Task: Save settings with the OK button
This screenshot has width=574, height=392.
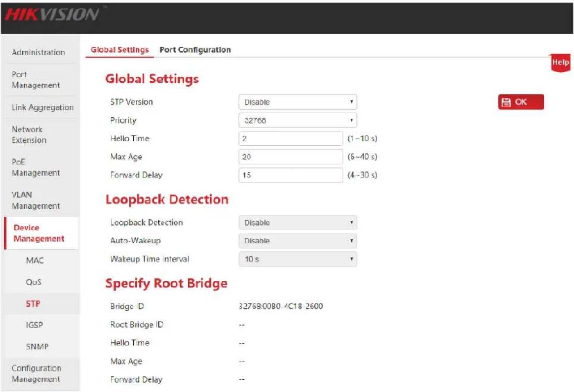Action: click(521, 102)
